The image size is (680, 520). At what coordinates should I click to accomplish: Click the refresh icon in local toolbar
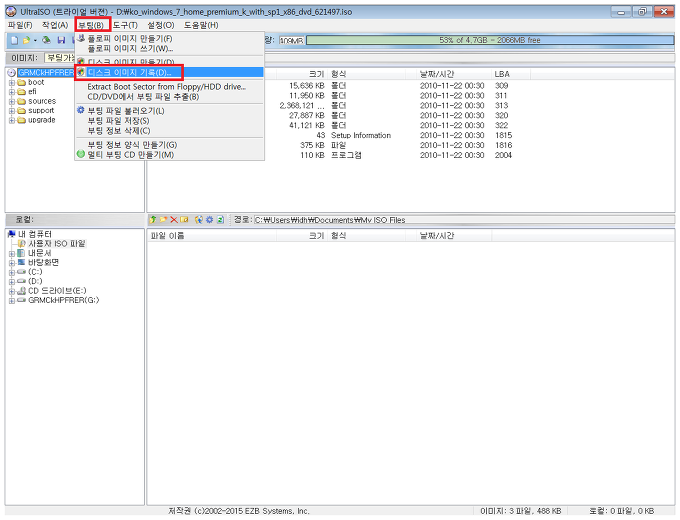point(220,220)
